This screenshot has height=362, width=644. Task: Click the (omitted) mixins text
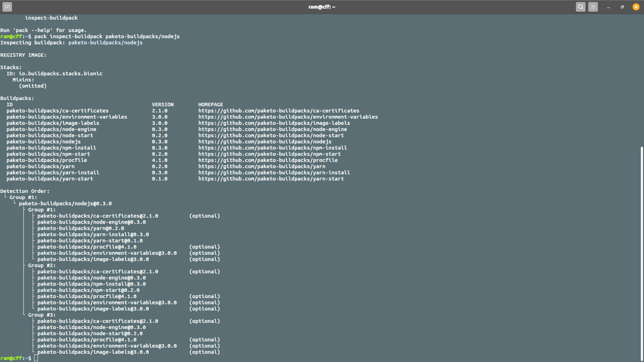click(33, 86)
